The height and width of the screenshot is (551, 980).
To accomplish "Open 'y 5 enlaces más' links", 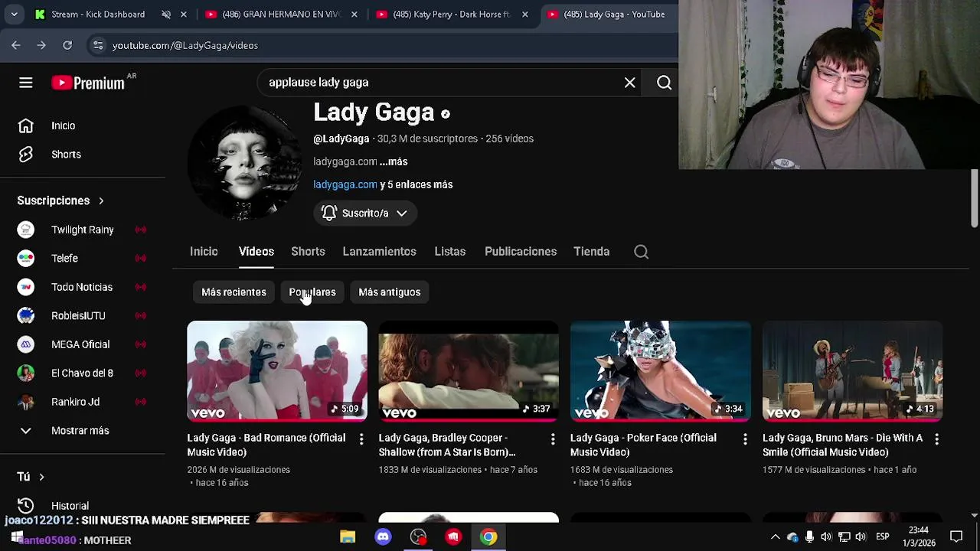I will pyautogui.click(x=416, y=184).
